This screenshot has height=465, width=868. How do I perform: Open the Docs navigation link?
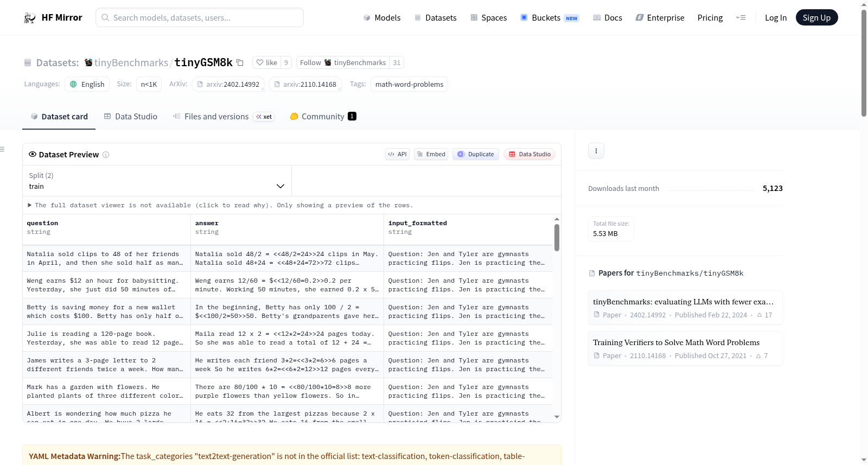pyautogui.click(x=608, y=17)
